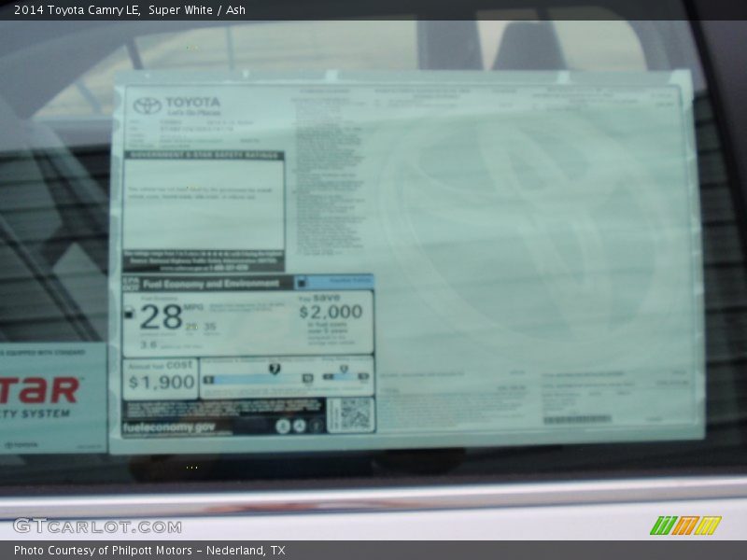
Task: Click the fuel pump icon beside 28 MPG
Action: pyautogui.click(x=129, y=314)
